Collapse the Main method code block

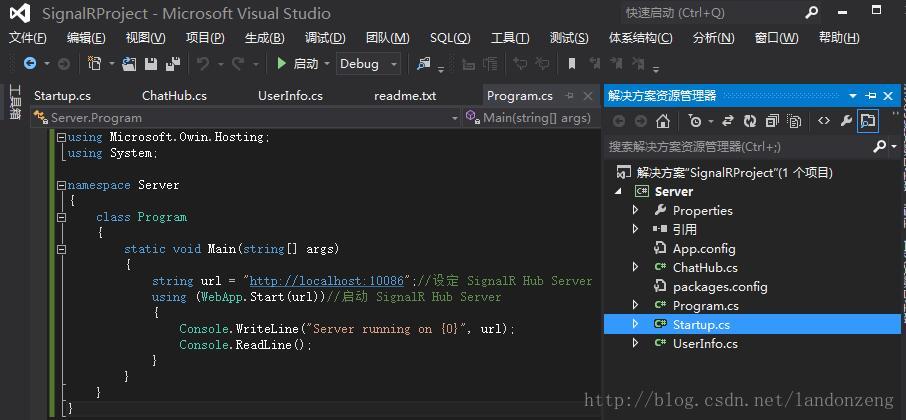pyautogui.click(x=61, y=250)
